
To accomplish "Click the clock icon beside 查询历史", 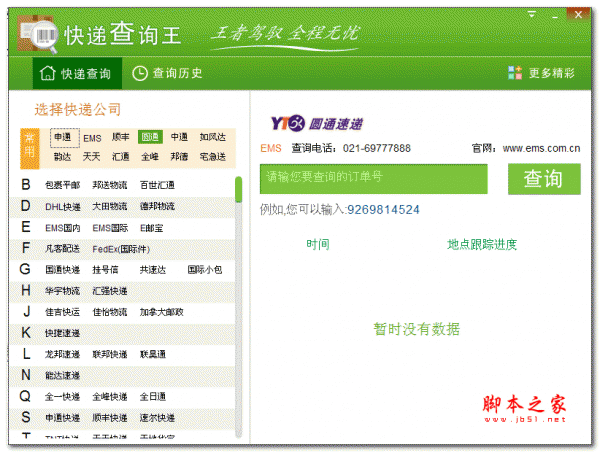I will point(140,73).
